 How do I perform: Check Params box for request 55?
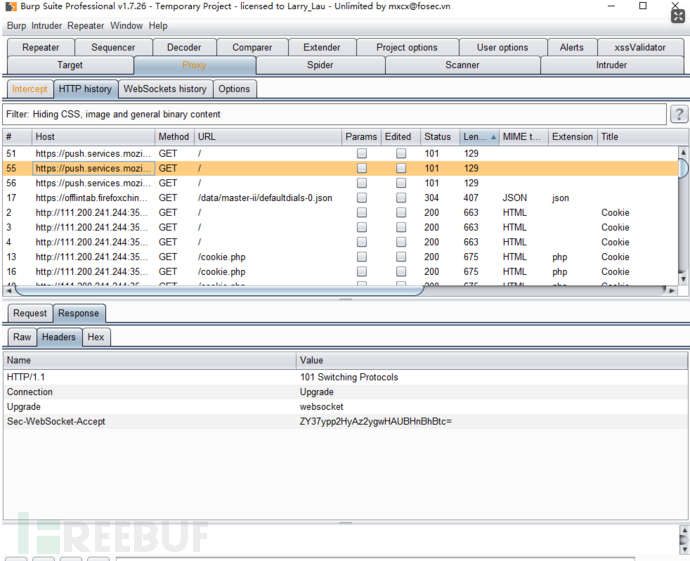[362, 169]
